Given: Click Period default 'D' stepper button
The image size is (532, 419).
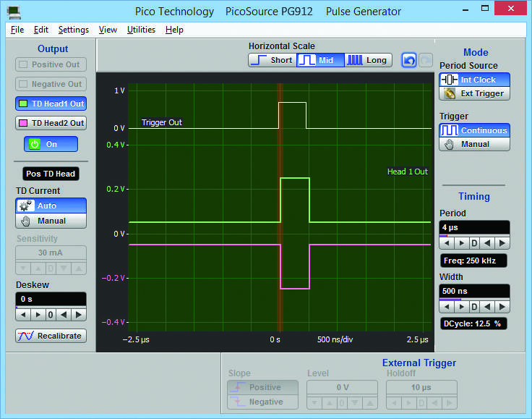Looking at the screenshot, I should point(474,242).
